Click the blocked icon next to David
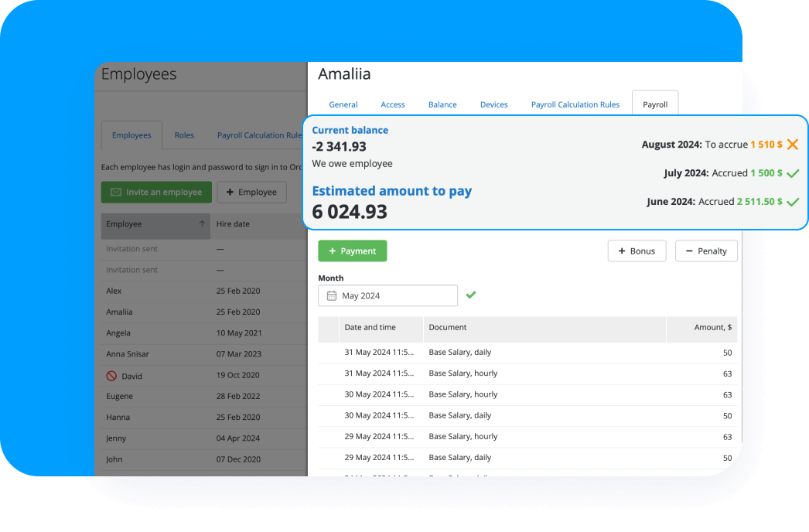This screenshot has width=809, height=532. click(x=111, y=376)
